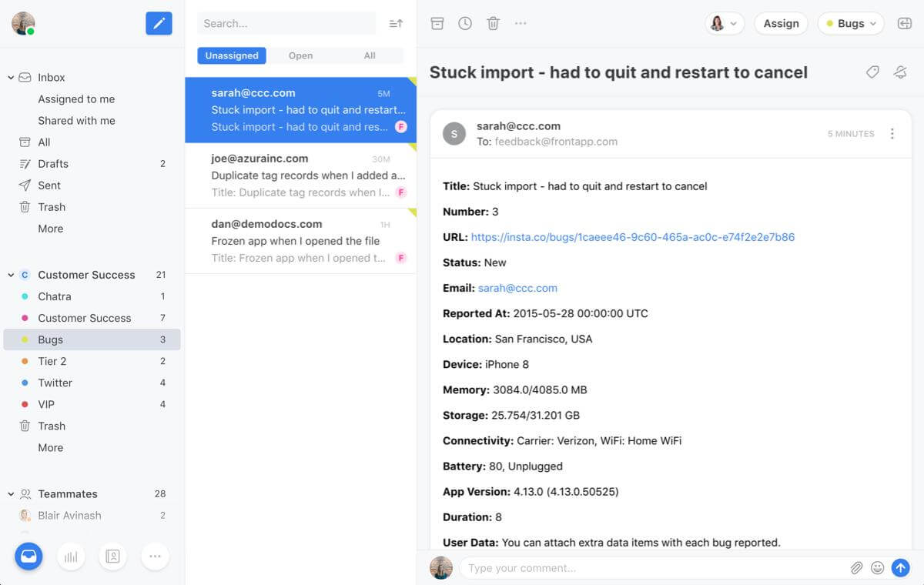Click the inbox icon in the bottom bar

coord(29,556)
